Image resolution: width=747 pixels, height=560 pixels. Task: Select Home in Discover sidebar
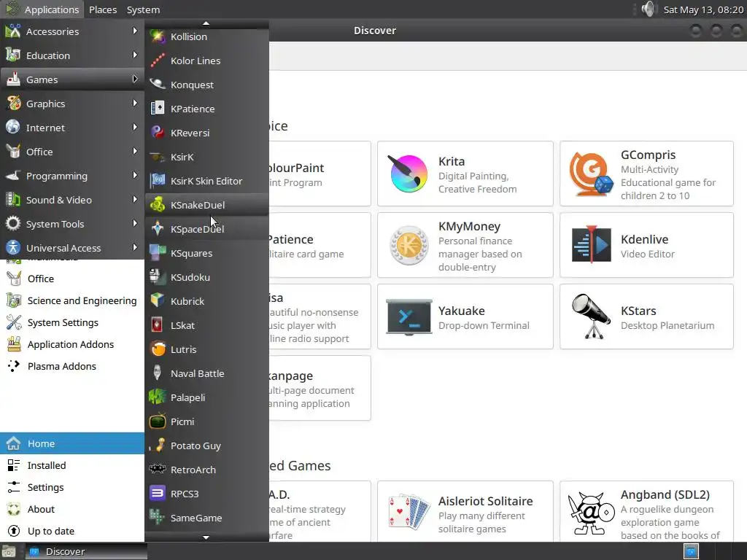72,443
